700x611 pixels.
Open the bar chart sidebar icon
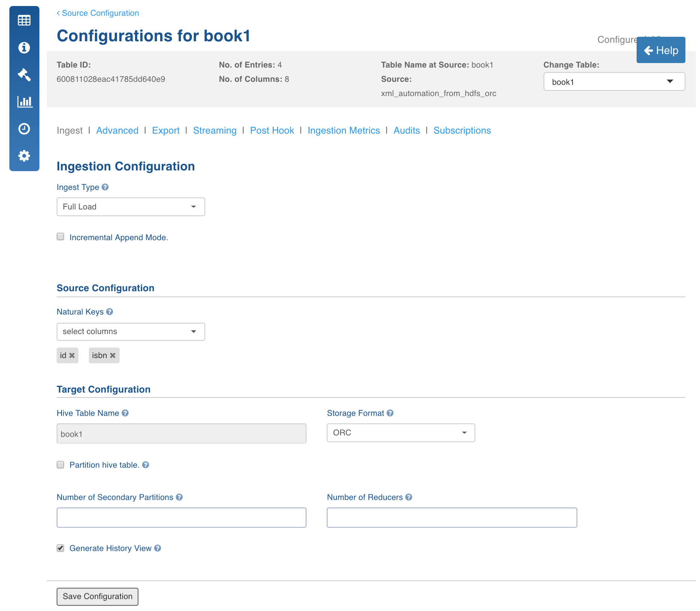25,102
